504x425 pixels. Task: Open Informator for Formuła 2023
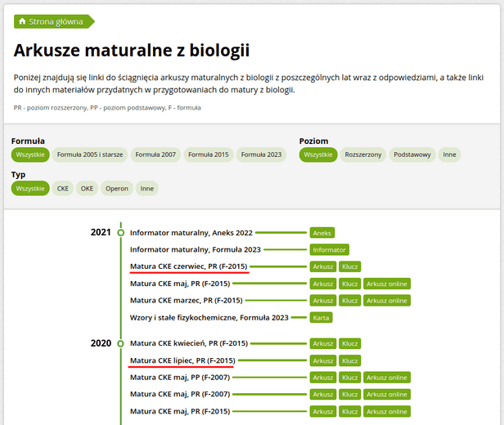329,250
